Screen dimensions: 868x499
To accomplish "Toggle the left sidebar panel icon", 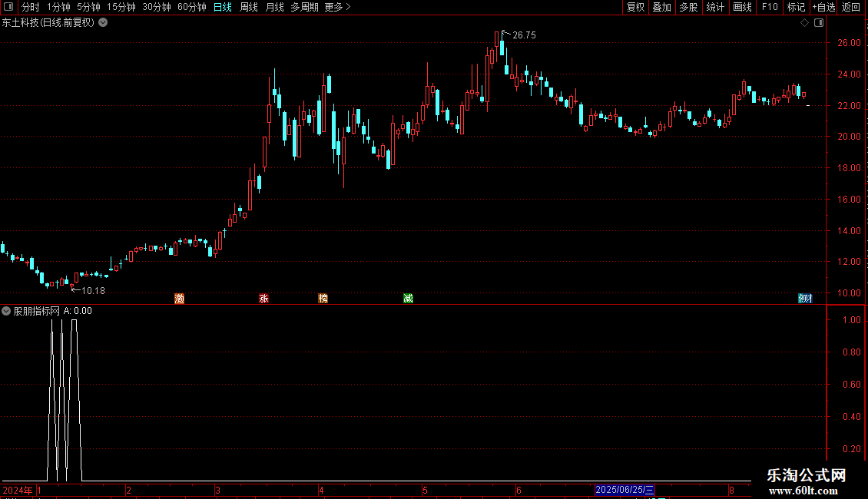I will 8,7.
